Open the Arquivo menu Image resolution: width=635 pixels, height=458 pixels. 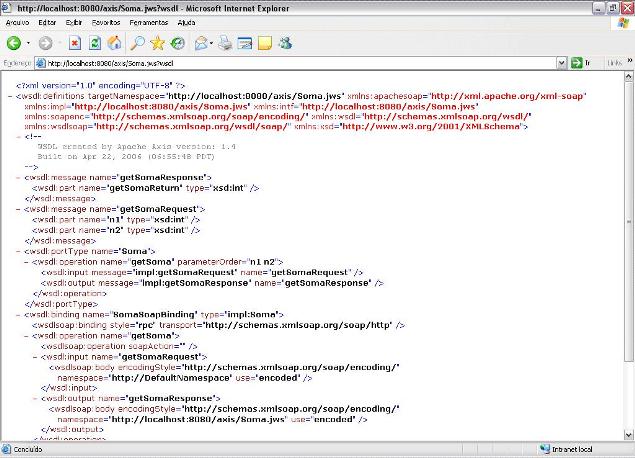(18, 21)
